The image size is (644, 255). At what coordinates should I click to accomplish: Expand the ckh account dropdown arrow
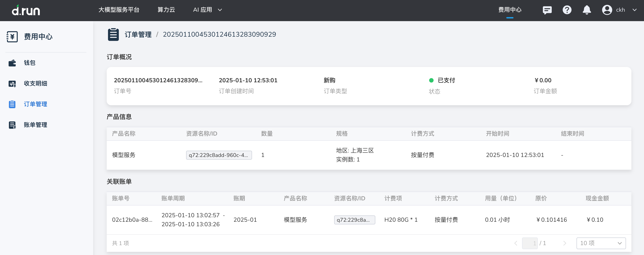tap(634, 10)
